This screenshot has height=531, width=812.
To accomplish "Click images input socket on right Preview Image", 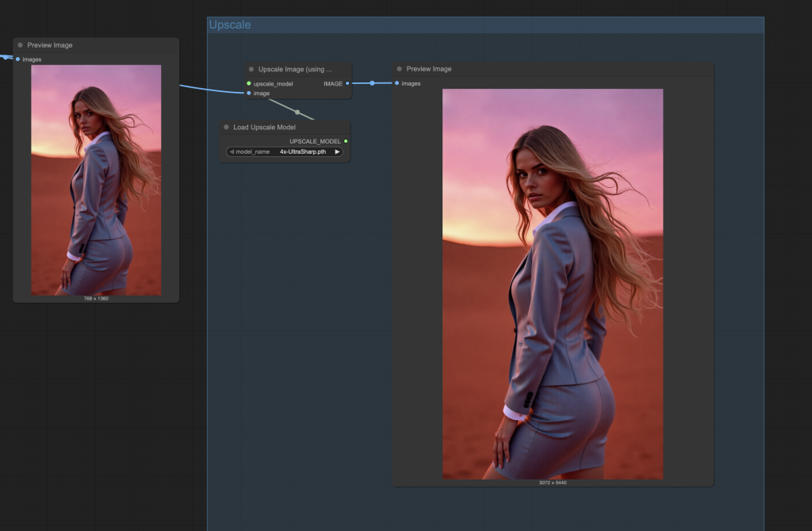I will click(x=397, y=83).
